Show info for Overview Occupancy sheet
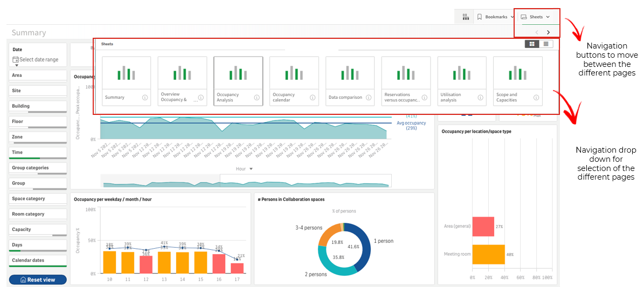 [x=201, y=98]
